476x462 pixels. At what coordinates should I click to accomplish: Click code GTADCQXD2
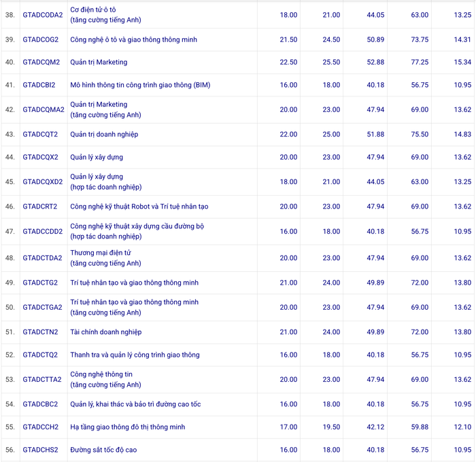pyautogui.click(x=43, y=181)
